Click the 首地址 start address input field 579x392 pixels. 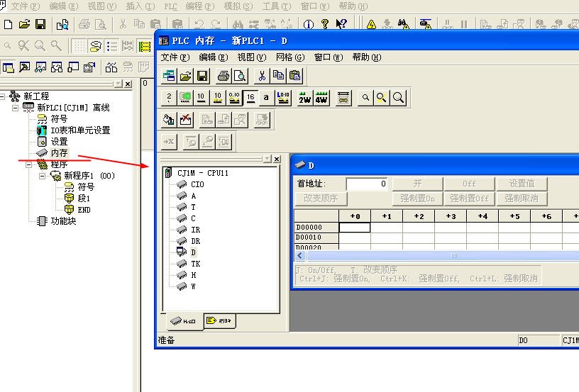366,184
